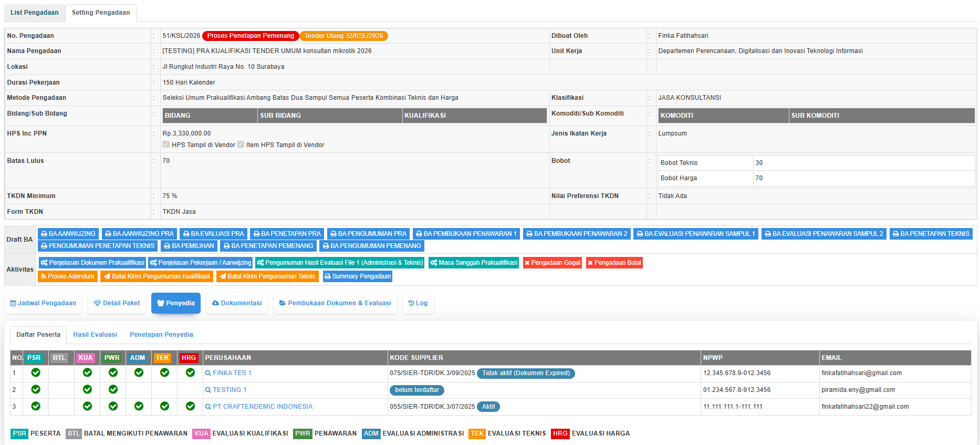
Task: Click the Pengadaan Gagal red button
Action: (x=552, y=263)
